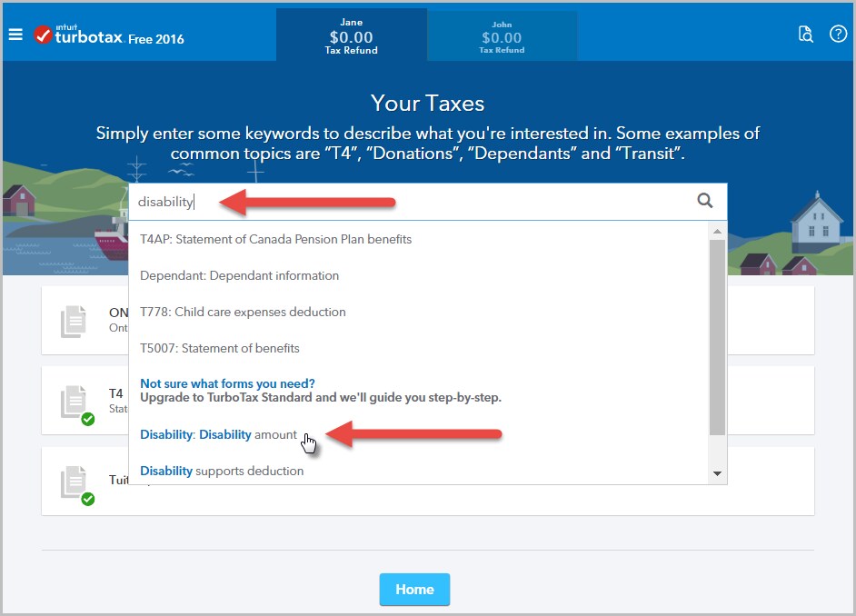
Task: Click the T4 form document icon
Action: pyautogui.click(x=75, y=402)
